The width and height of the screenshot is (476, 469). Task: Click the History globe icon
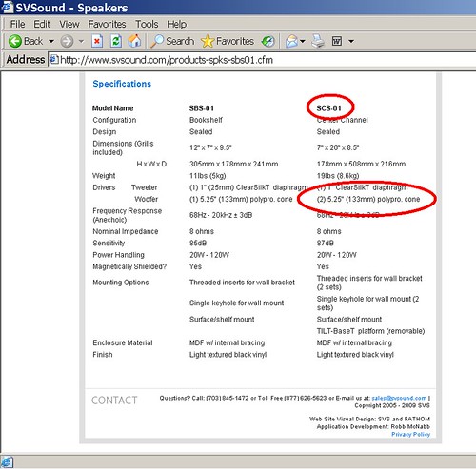pyautogui.click(x=268, y=41)
